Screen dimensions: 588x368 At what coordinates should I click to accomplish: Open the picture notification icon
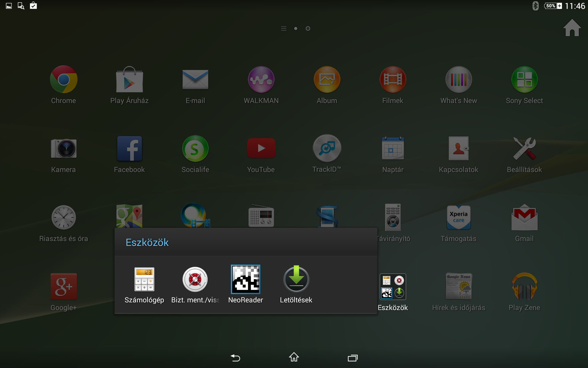(9, 6)
